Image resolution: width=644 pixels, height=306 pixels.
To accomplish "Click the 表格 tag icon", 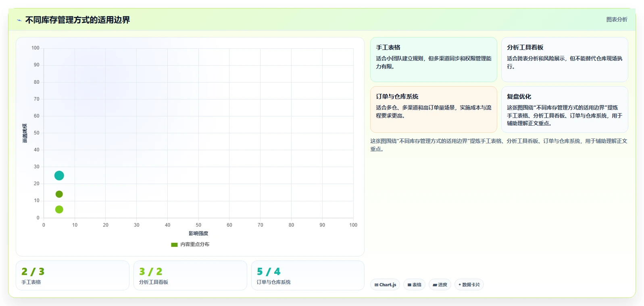I will (x=409, y=285).
